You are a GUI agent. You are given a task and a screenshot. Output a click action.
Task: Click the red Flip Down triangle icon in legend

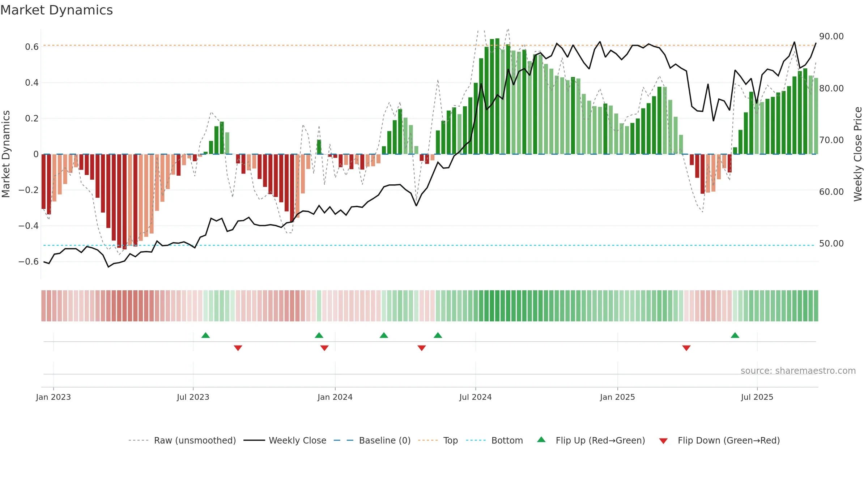point(663,441)
